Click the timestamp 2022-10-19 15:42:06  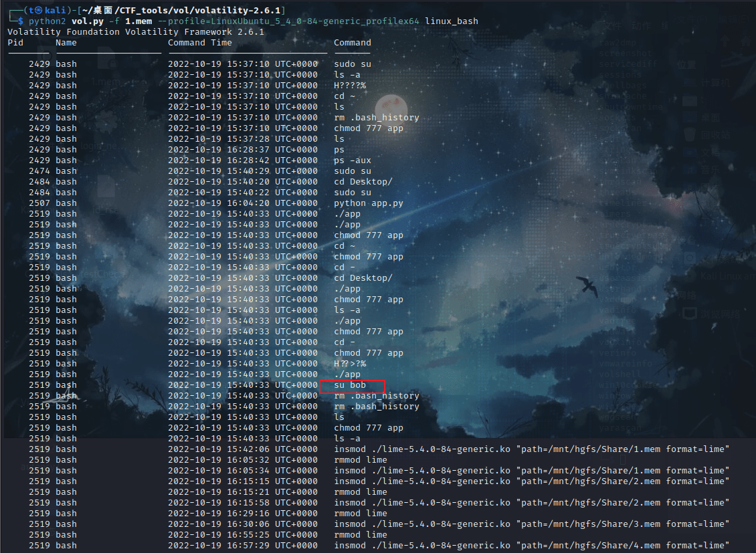[x=242, y=449]
